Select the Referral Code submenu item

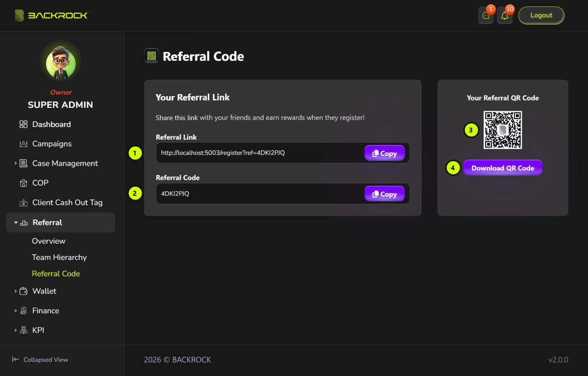[x=56, y=274]
